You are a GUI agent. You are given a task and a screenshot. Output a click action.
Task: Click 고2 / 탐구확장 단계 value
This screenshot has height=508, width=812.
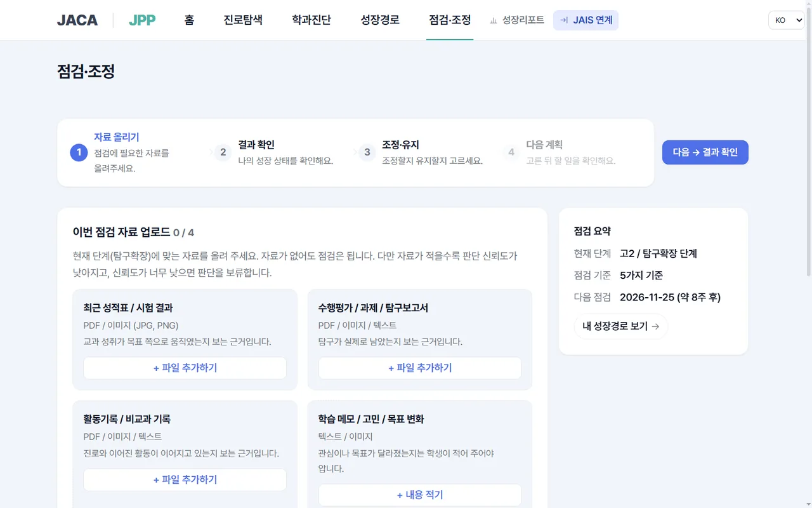pyautogui.click(x=658, y=253)
